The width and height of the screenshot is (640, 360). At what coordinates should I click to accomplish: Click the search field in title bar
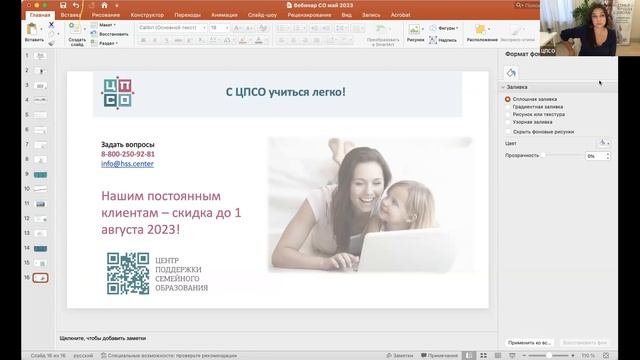527,5
